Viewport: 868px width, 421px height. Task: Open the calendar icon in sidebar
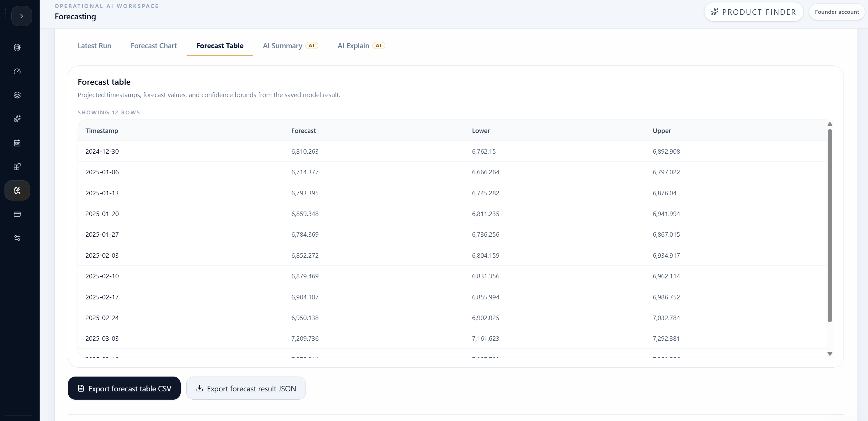coord(17,143)
